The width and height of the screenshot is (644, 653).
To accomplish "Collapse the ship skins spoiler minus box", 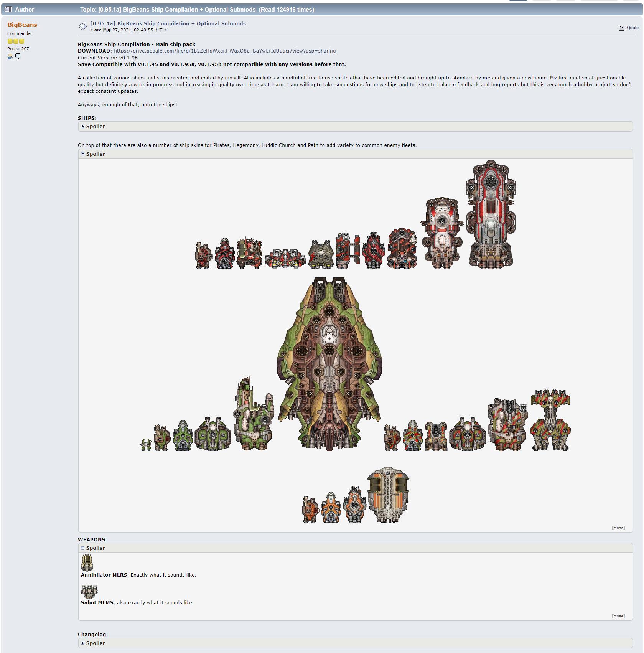I will click(82, 154).
